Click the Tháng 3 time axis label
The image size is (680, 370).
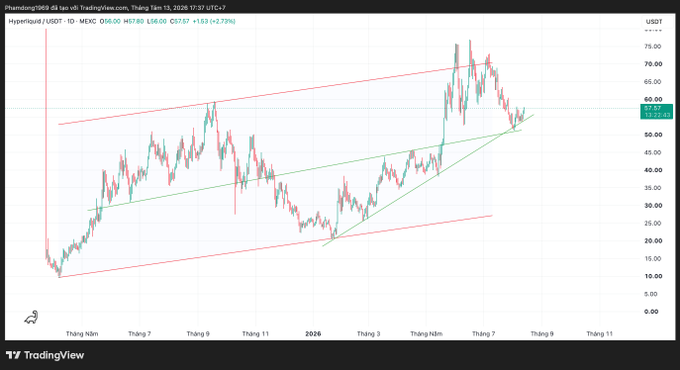pyautogui.click(x=369, y=334)
